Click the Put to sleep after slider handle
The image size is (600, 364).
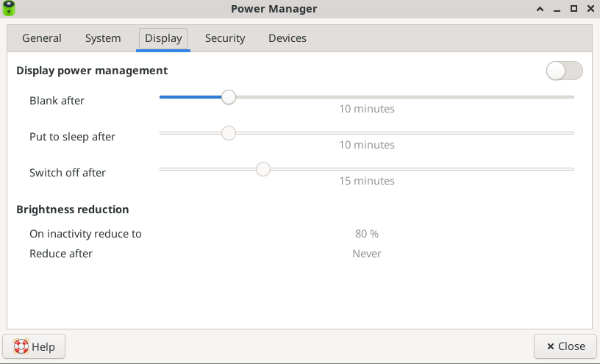(229, 133)
